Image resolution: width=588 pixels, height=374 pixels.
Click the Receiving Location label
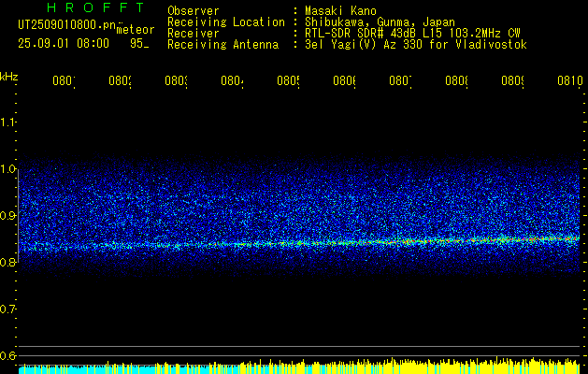click(x=226, y=22)
